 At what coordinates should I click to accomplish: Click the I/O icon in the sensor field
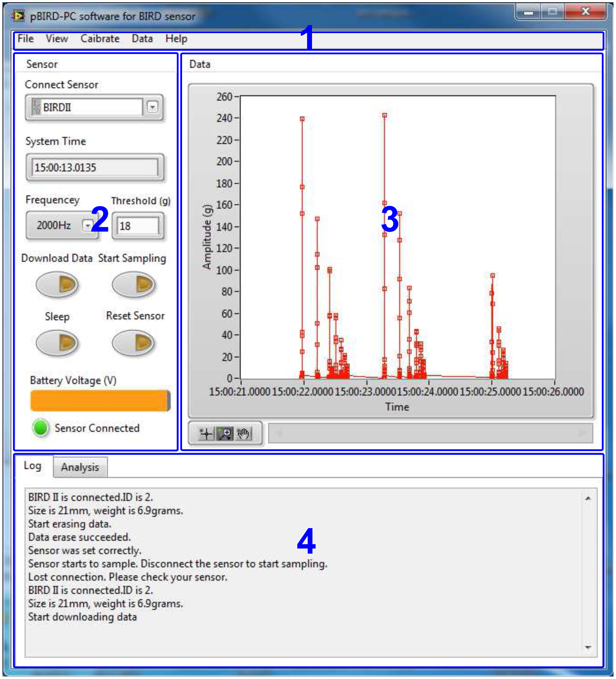pyautogui.click(x=36, y=107)
